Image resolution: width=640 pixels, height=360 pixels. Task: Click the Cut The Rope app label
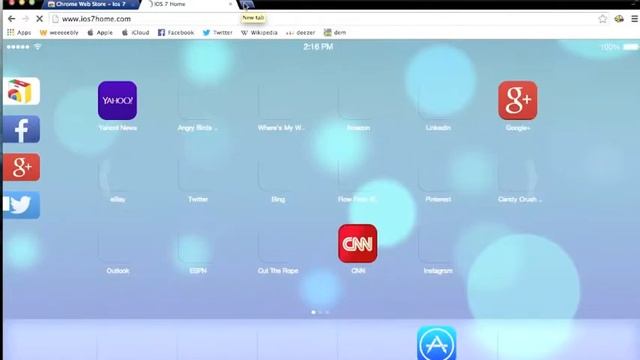click(x=278, y=271)
